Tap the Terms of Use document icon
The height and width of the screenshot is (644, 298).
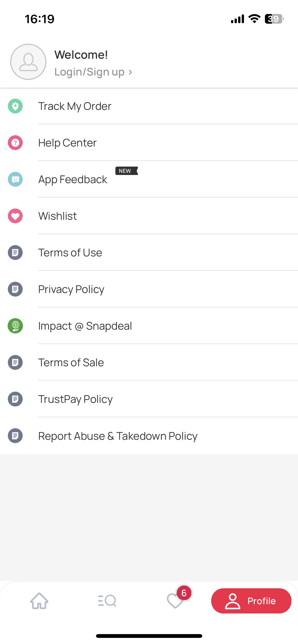15,253
